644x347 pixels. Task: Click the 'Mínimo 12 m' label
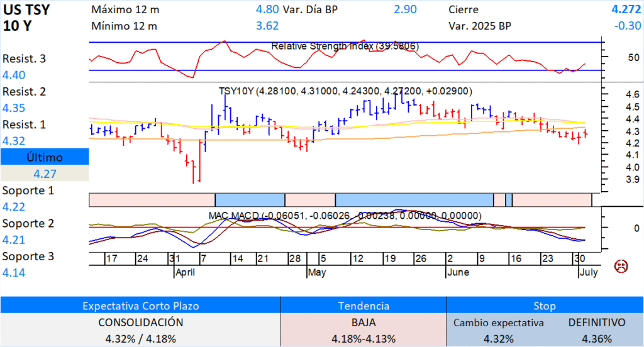[124, 26]
